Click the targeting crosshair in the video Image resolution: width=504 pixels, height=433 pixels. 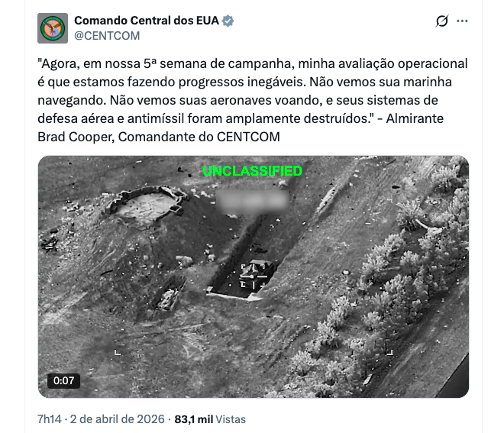click(x=254, y=276)
